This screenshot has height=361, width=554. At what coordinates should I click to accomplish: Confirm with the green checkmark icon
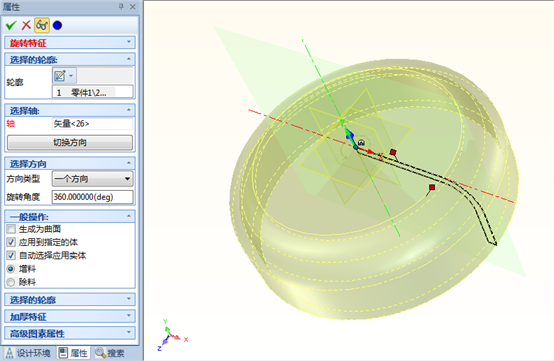coord(11,25)
